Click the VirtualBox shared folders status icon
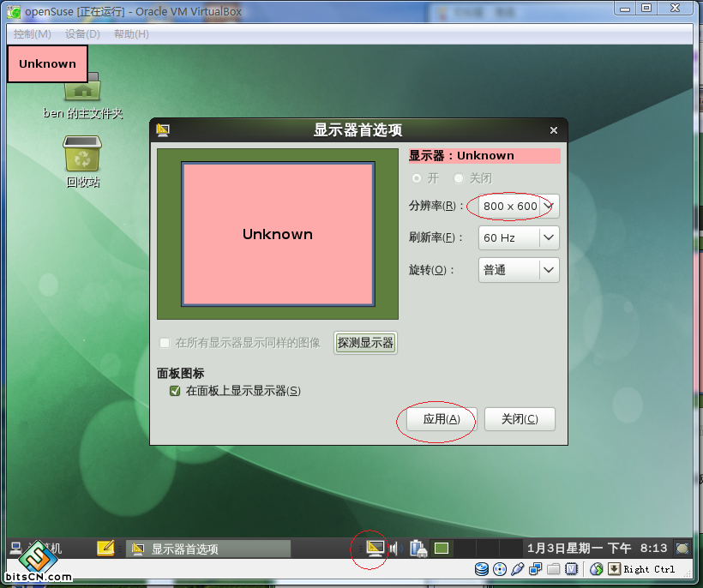703x588 pixels. 553,569
